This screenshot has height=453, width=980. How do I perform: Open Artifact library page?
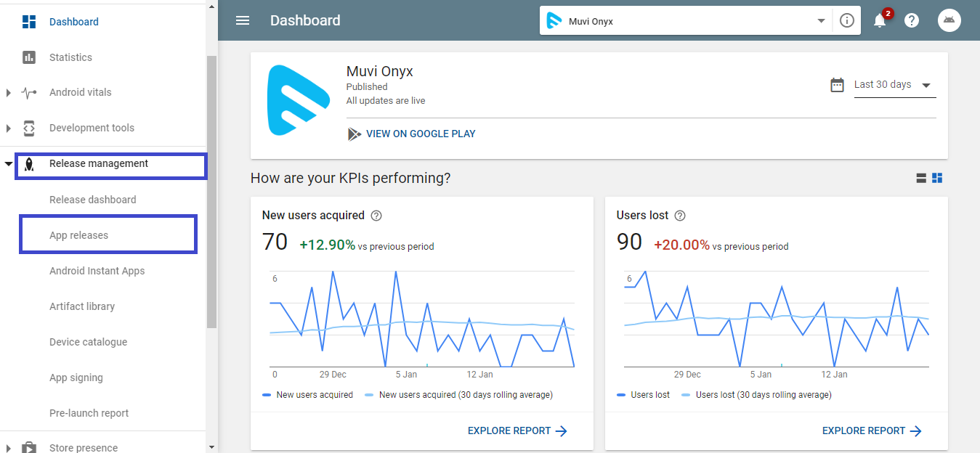[x=82, y=306]
